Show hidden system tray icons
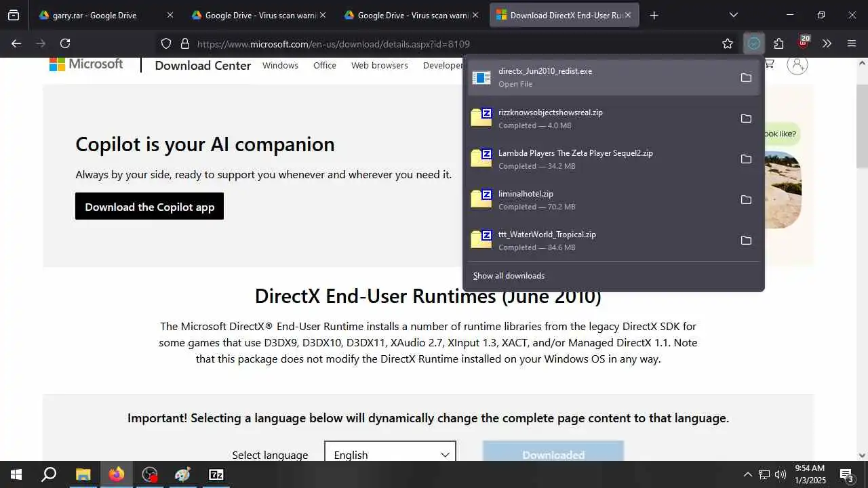868x488 pixels. [748, 474]
